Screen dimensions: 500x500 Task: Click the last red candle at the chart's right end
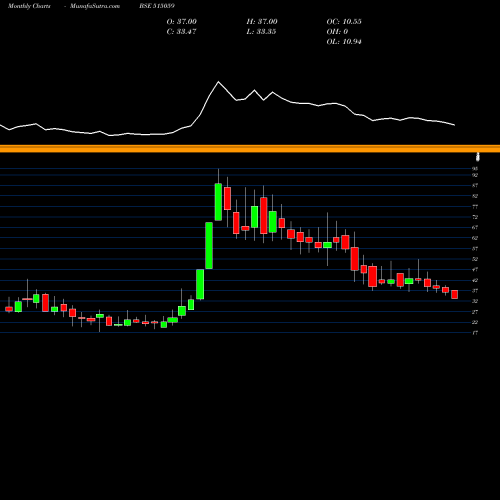coord(455,294)
